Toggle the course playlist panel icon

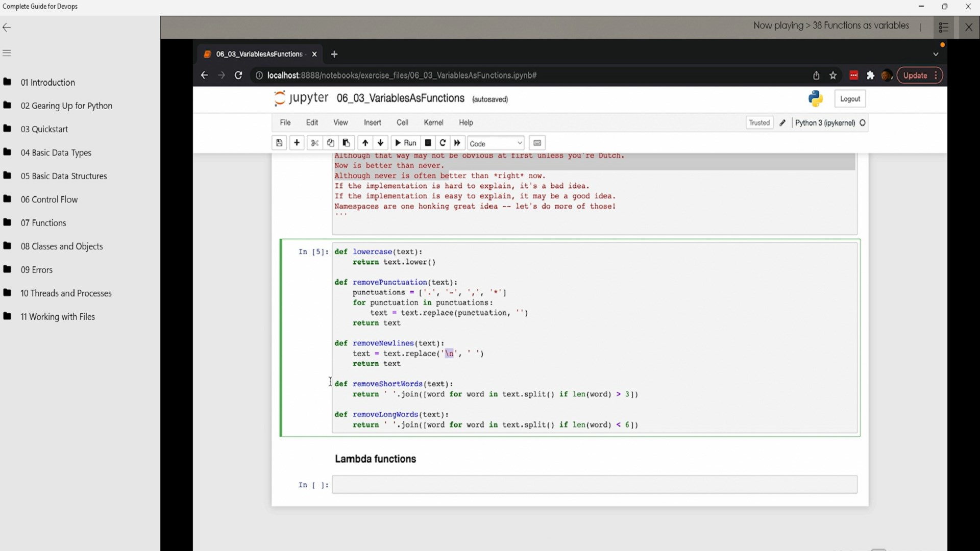(x=943, y=28)
